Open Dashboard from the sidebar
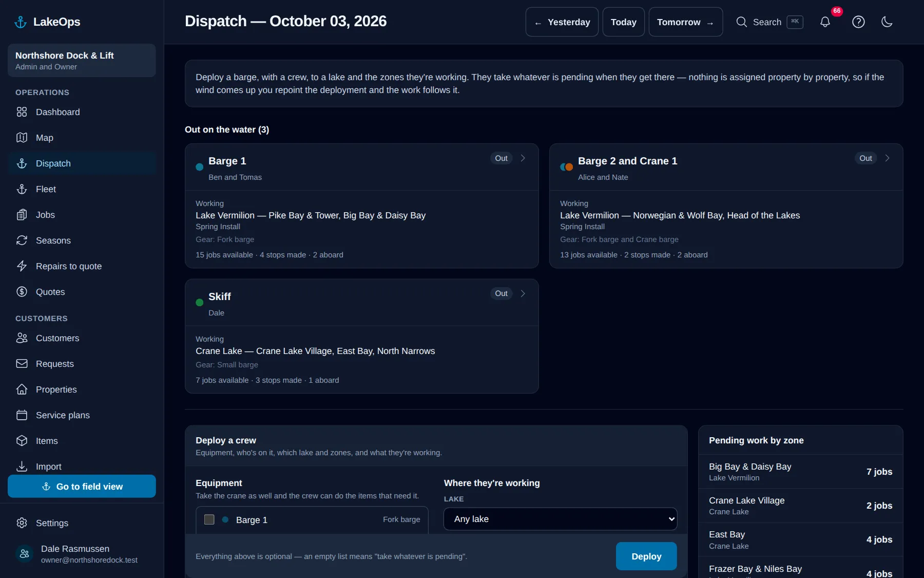 click(x=82, y=112)
